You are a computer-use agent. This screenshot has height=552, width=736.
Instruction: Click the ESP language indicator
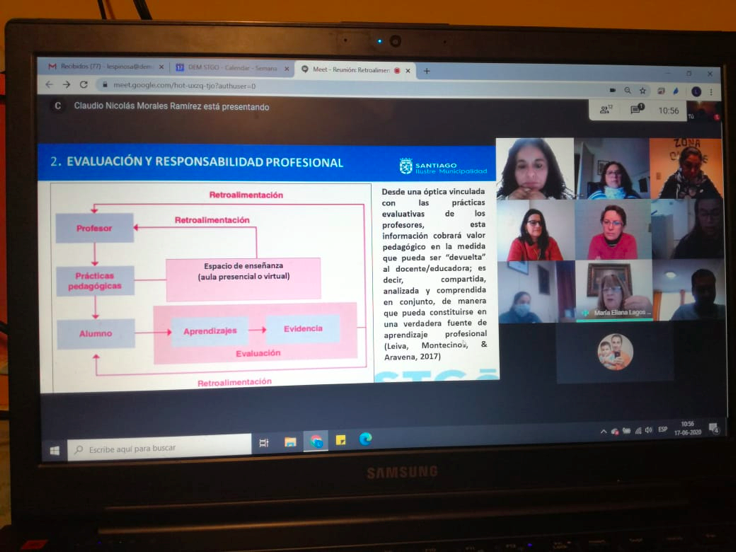(x=663, y=429)
